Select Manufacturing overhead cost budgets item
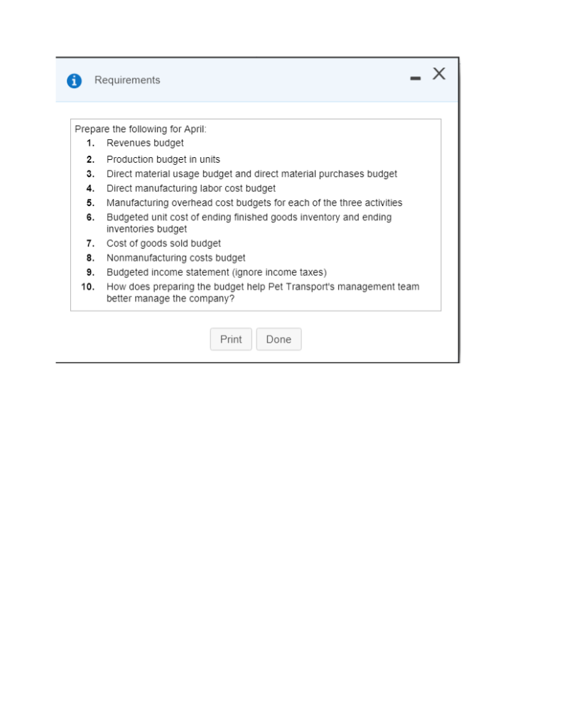Screen dimensions: 562x728 tap(254, 203)
